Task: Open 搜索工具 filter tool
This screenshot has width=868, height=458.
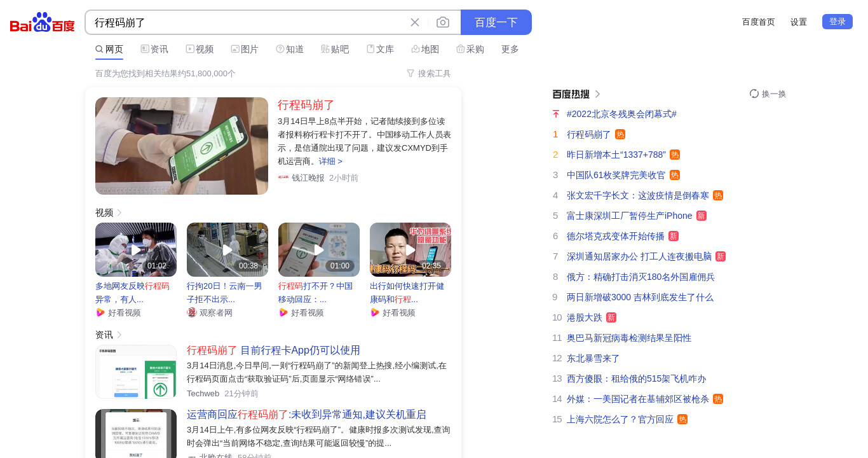Action: pyautogui.click(x=429, y=73)
